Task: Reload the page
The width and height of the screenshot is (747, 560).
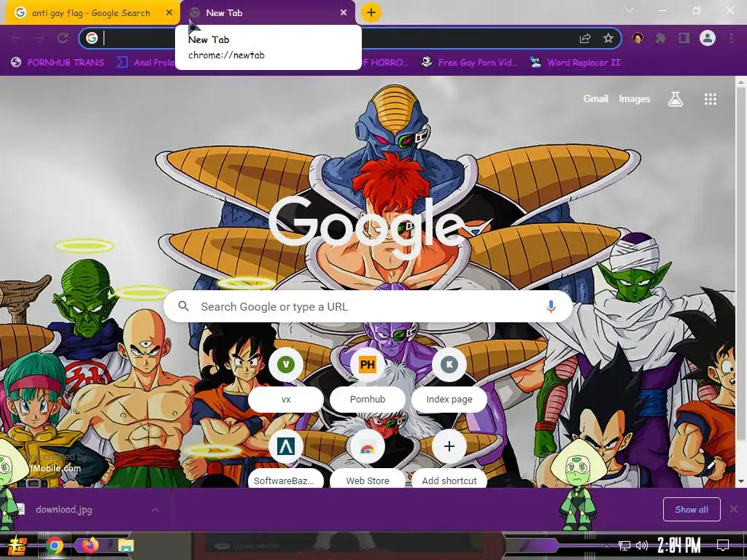Action: coord(63,38)
